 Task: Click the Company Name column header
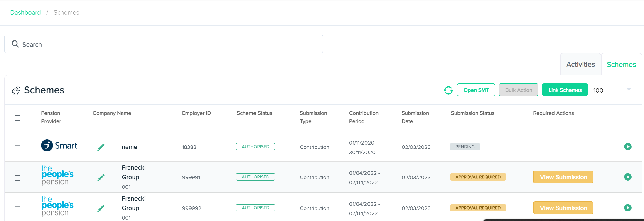(112, 113)
